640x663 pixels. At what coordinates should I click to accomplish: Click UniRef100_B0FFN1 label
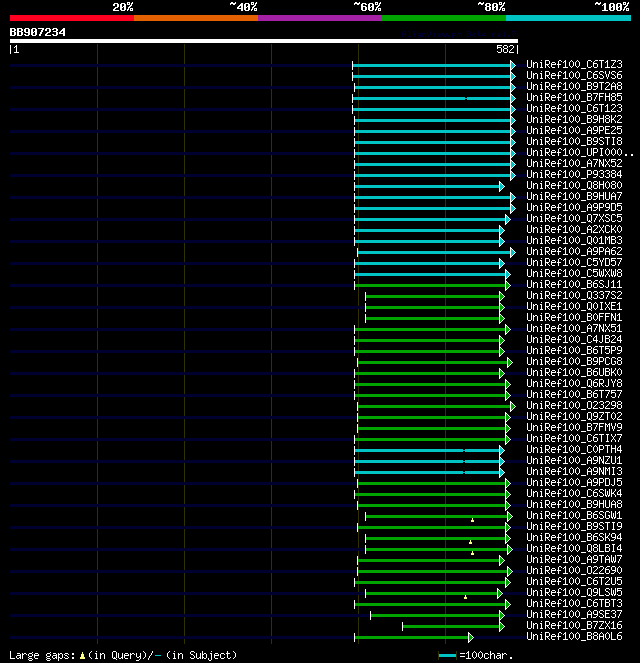[x=574, y=317]
